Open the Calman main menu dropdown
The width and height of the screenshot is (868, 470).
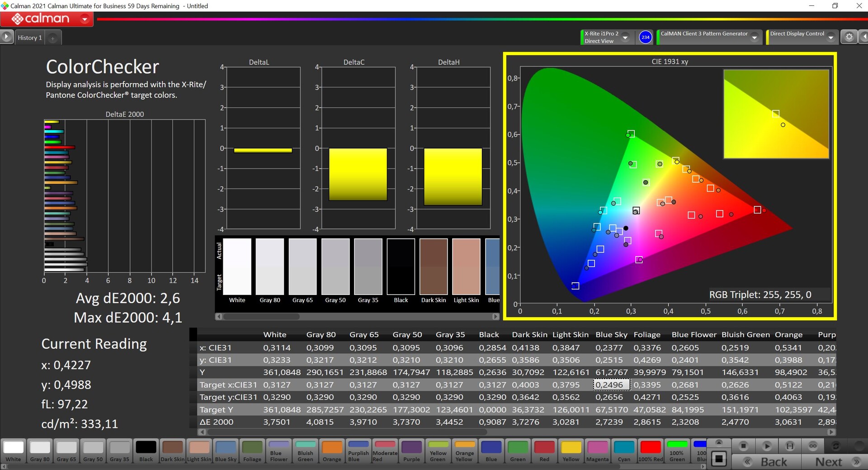[85, 19]
